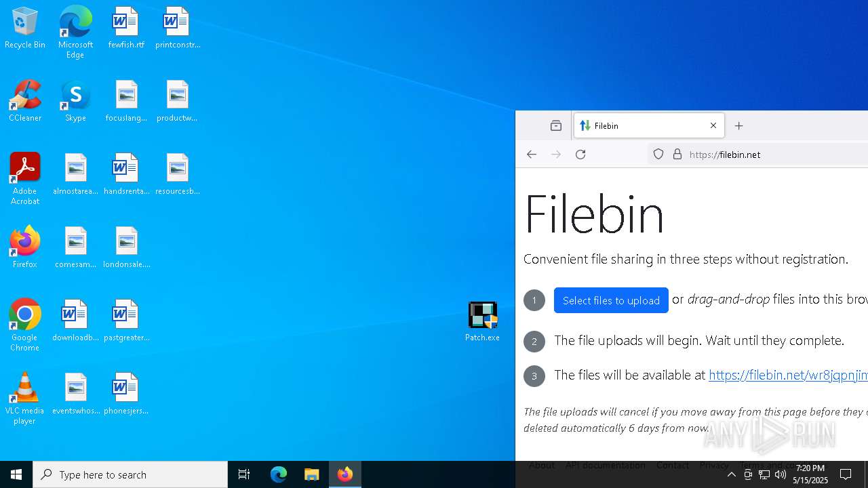
Task: Switch to the Filebin tab
Action: [649, 125]
